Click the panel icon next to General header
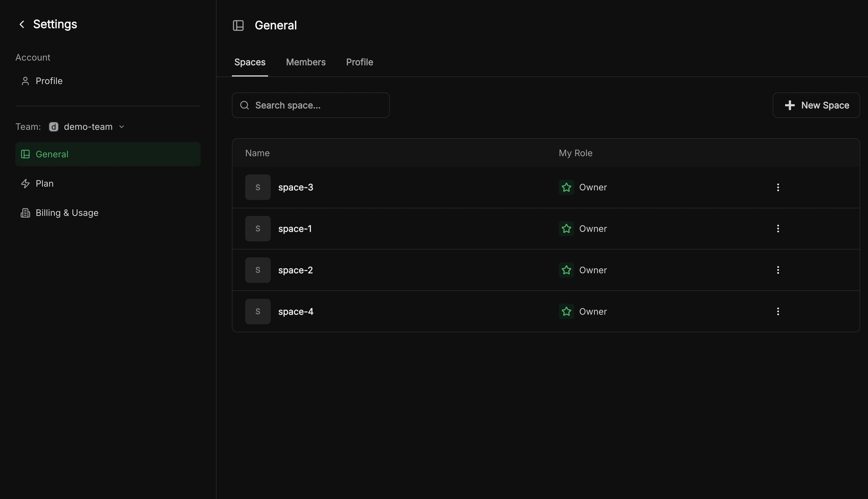The width and height of the screenshot is (868, 499). (238, 25)
